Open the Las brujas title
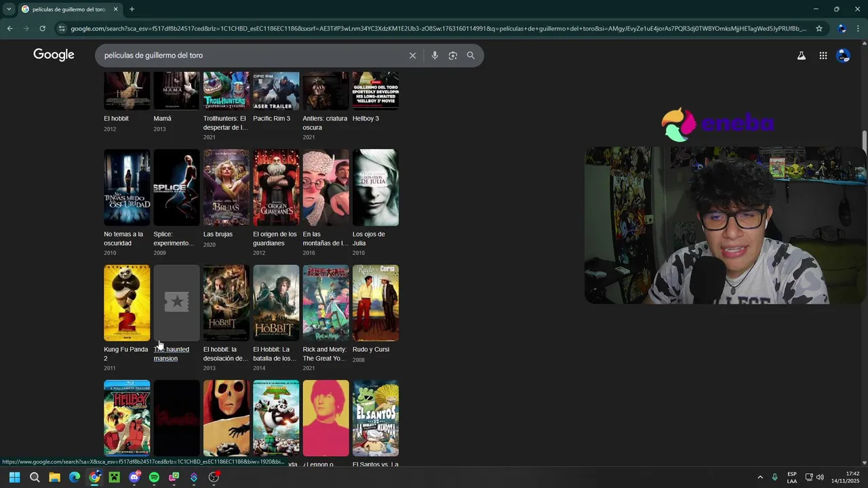 pos(218,235)
